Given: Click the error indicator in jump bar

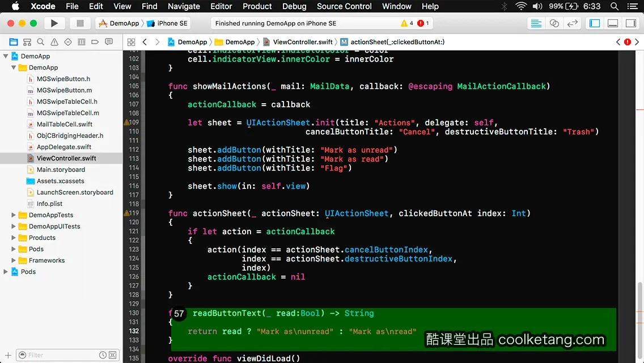Looking at the screenshot, I should click(x=628, y=42).
